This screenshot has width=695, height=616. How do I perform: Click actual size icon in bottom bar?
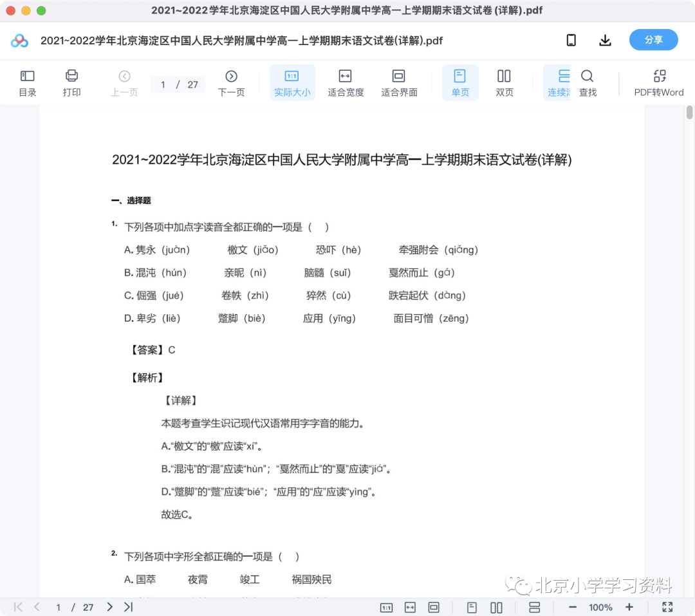point(387,607)
